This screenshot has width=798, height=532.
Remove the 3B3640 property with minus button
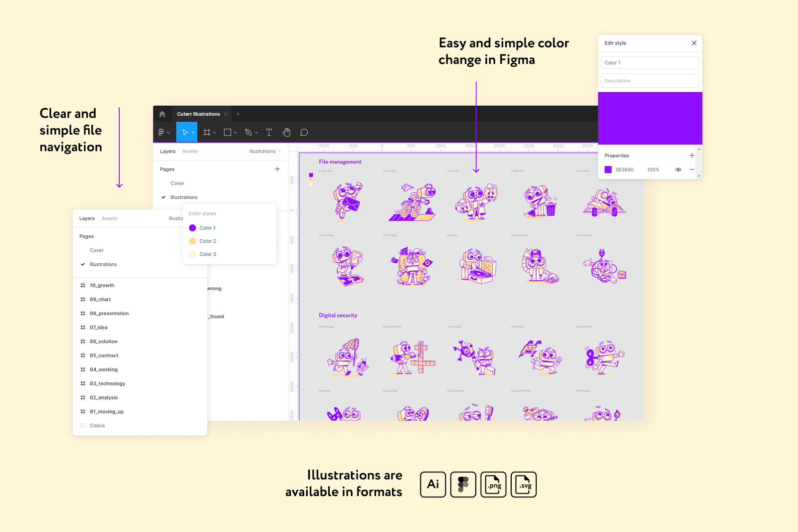[x=692, y=170]
